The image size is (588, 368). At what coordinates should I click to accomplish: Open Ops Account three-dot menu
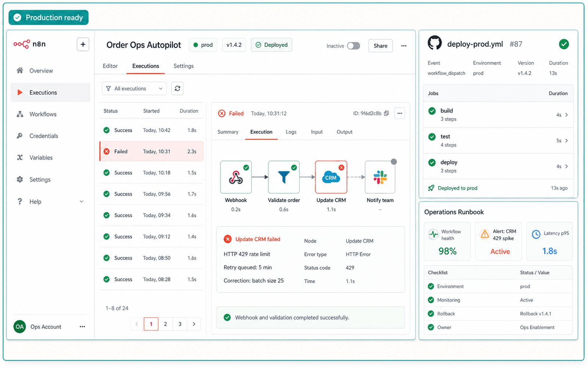click(82, 326)
